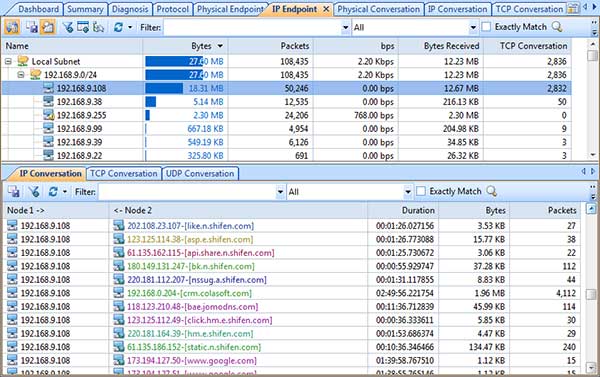Sort by the <- Node 2 column header
The height and width of the screenshot is (377, 600).
coord(238,210)
